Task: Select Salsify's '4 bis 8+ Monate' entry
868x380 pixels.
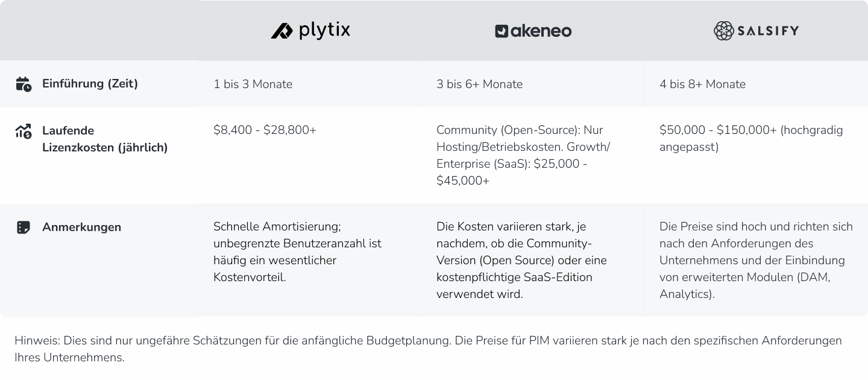Action: (x=703, y=84)
